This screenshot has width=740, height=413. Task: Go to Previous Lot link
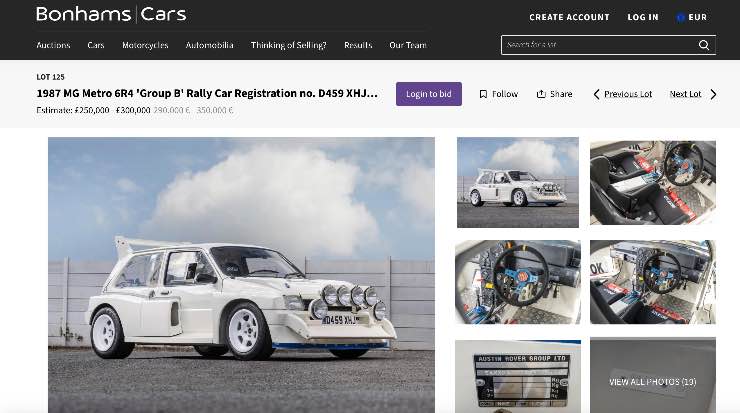pos(628,94)
